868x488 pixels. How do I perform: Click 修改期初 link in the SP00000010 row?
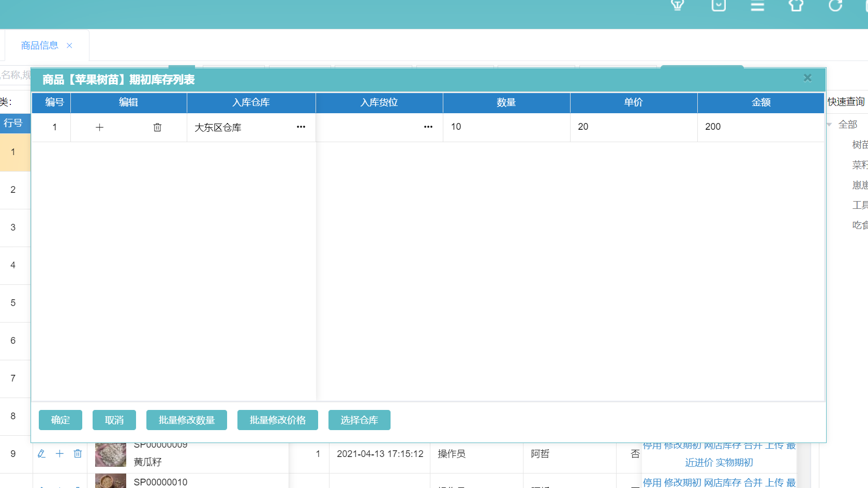tap(682, 483)
